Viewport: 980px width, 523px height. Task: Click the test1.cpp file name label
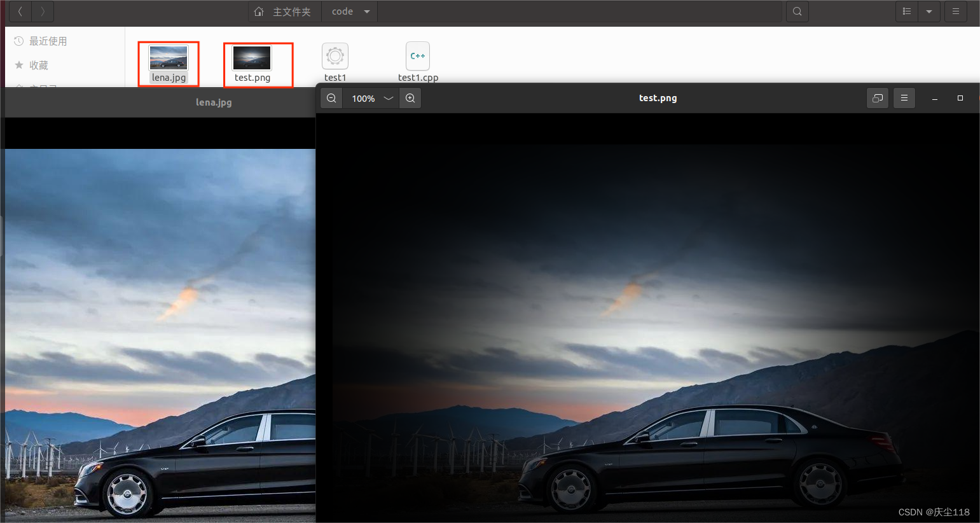point(418,78)
